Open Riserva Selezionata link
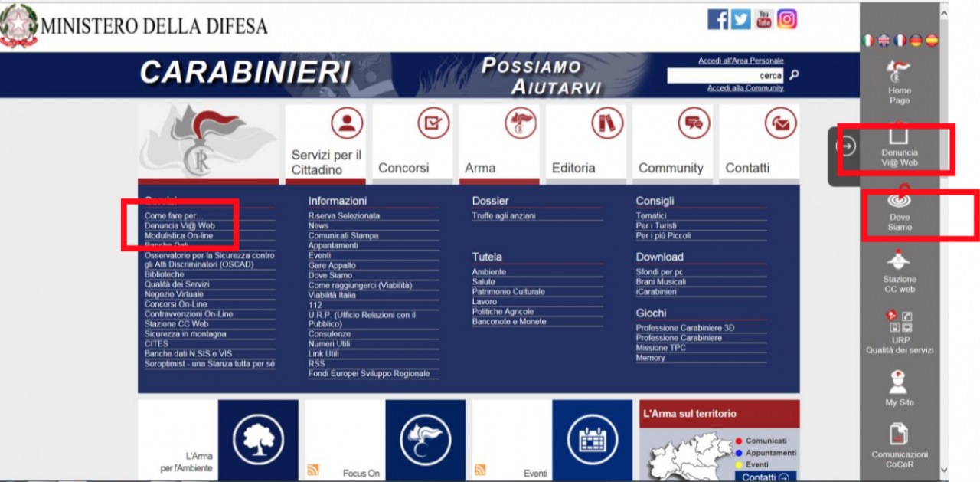The width and height of the screenshot is (980, 482). click(x=344, y=216)
